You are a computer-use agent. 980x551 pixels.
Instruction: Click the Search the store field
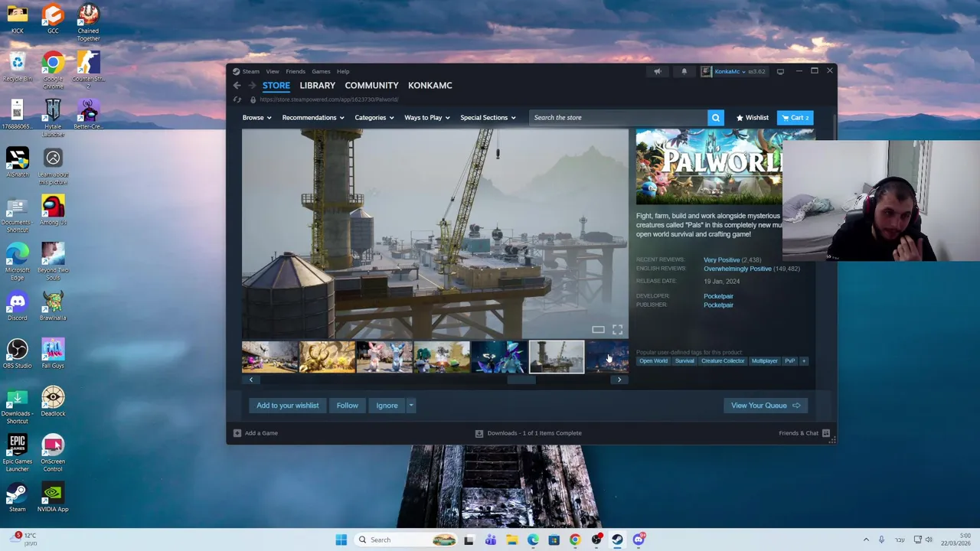pos(618,118)
